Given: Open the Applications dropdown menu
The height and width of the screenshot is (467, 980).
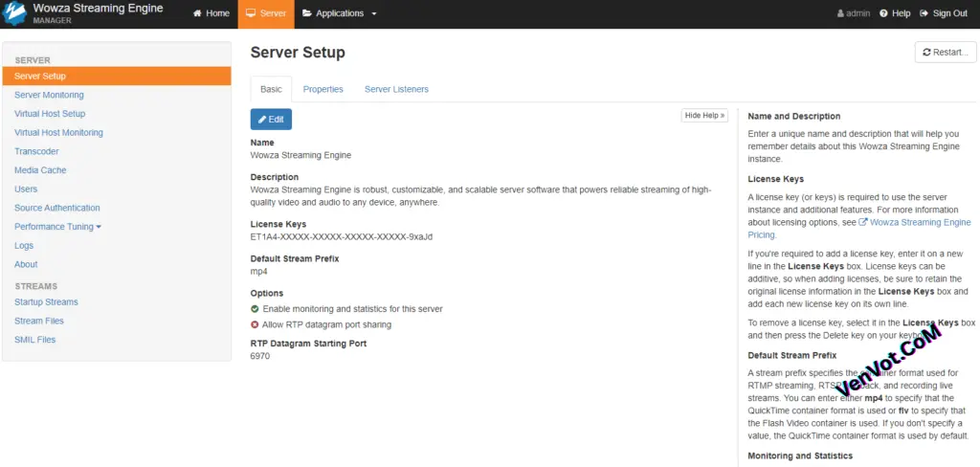Looking at the screenshot, I should pos(340,13).
